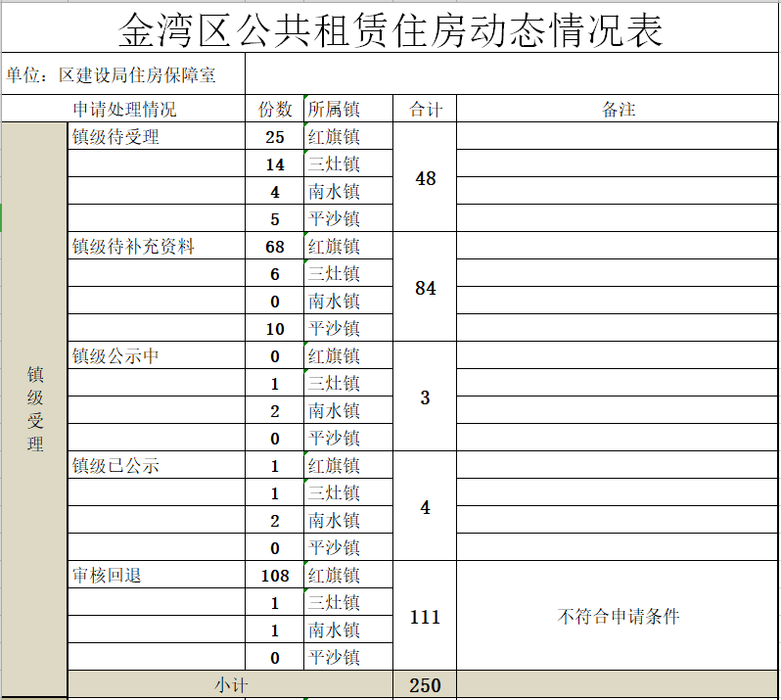Viewport: 781px width, 700px height.
Task: Select the title cell 金湾区公共租赁住房动态情况表
Action: coord(390,29)
